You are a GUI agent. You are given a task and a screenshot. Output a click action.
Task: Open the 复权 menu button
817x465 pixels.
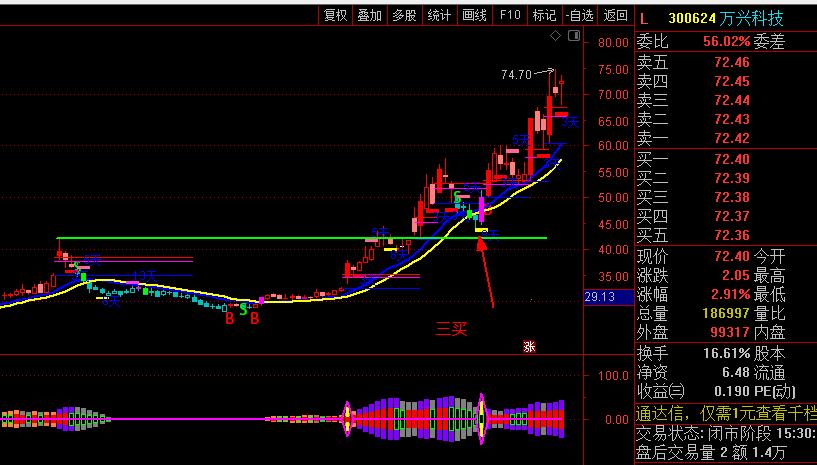[336, 15]
